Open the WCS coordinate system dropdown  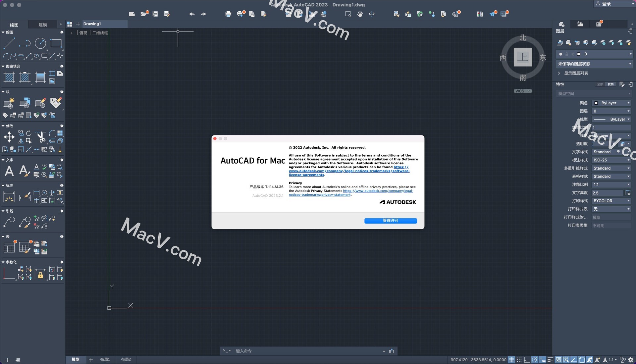pyautogui.click(x=523, y=91)
